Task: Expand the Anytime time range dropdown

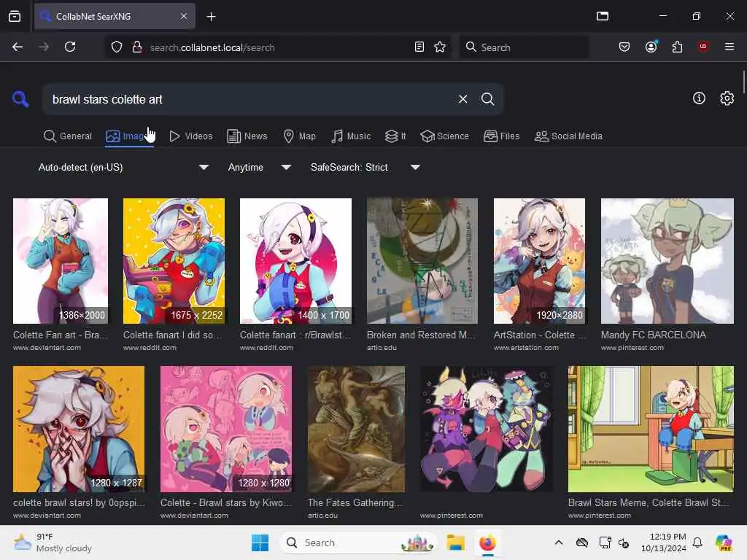Action: (259, 167)
